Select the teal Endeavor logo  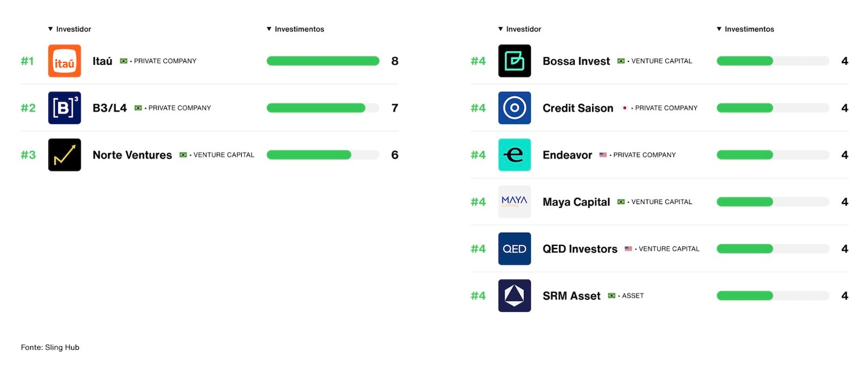pos(514,155)
